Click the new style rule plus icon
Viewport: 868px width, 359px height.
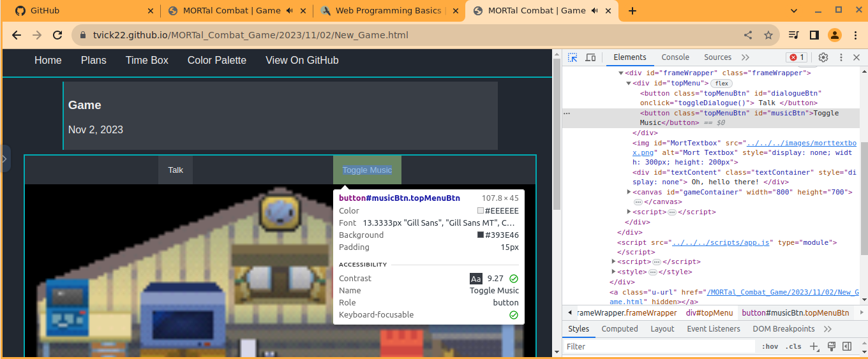click(x=814, y=347)
